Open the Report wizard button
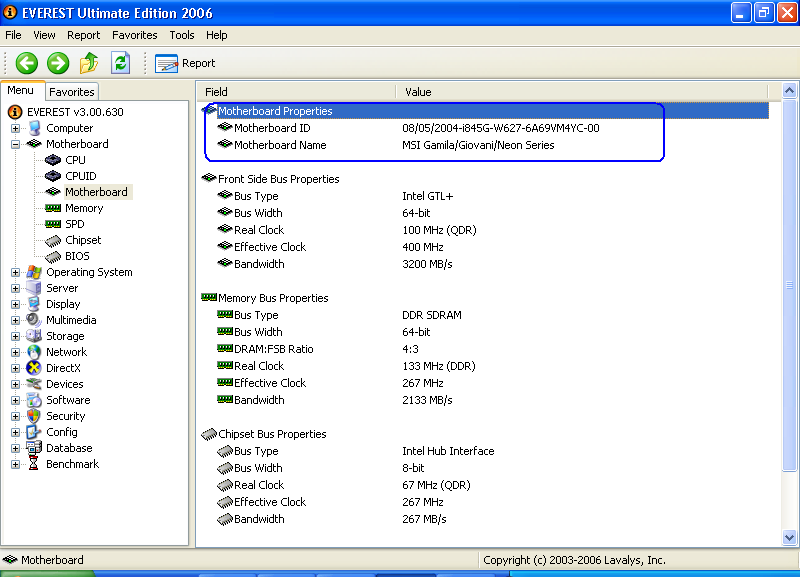This screenshot has height=577, width=800. click(x=185, y=63)
